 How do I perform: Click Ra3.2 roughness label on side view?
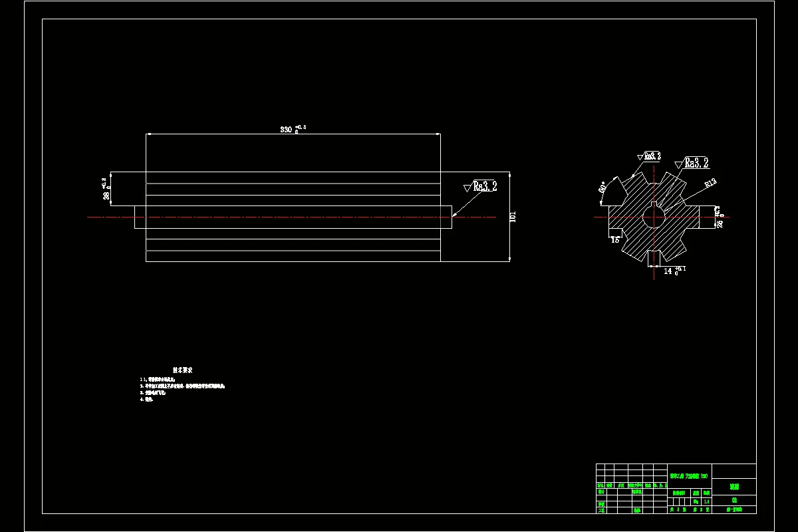[485, 187]
